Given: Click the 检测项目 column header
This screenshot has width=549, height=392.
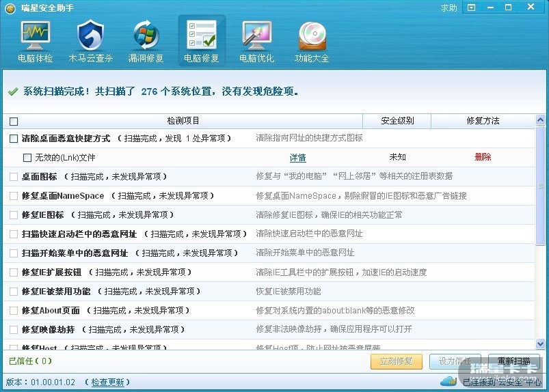Looking at the screenshot, I should pos(183,121).
